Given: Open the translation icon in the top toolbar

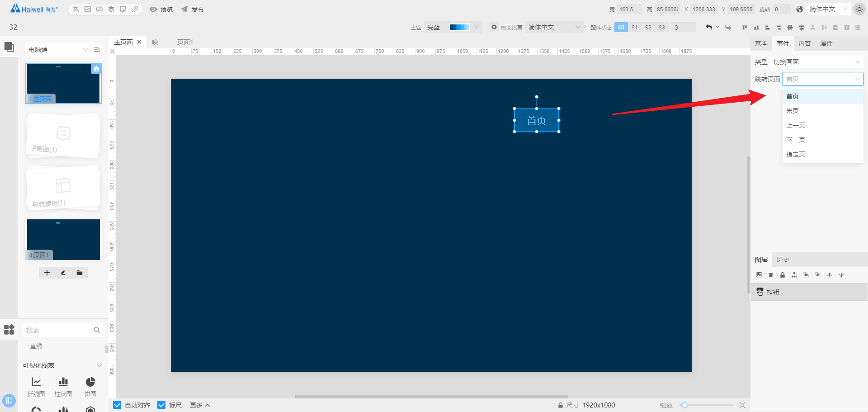Looking at the screenshot, I should pyautogui.click(x=76, y=9).
